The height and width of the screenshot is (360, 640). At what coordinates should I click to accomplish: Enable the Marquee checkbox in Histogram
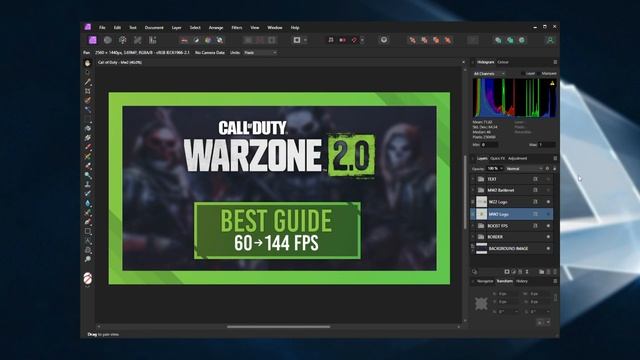tap(539, 73)
